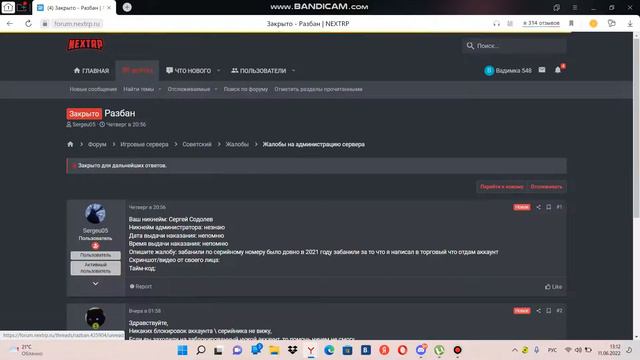Open private messages envelope icon
Viewport: 640px width, 360px height.
click(542, 70)
